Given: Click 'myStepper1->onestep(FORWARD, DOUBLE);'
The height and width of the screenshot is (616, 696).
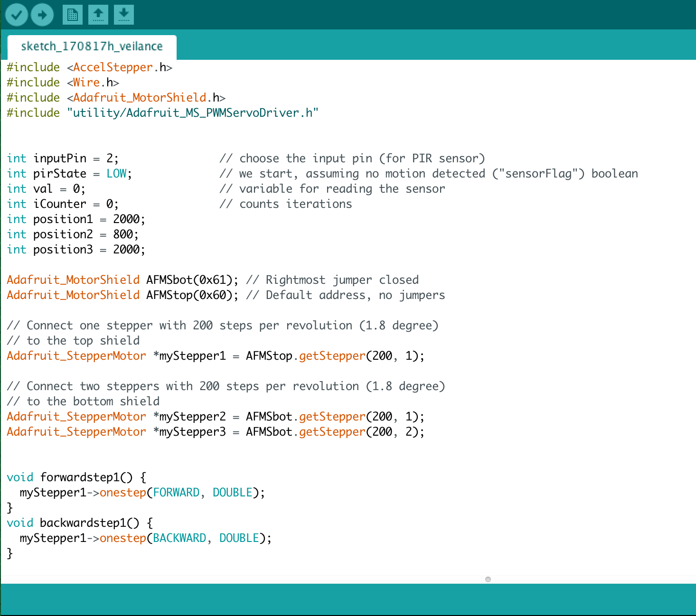Looking at the screenshot, I should pyautogui.click(x=142, y=493).
